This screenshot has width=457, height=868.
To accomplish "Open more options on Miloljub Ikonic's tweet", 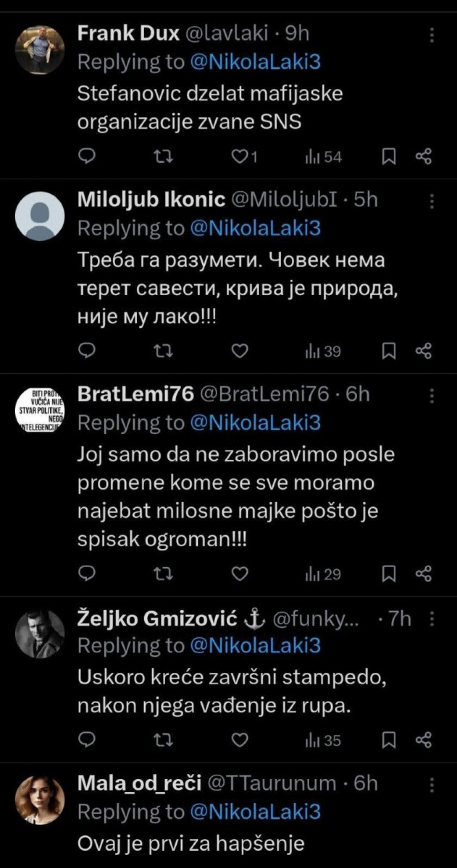I will [432, 202].
